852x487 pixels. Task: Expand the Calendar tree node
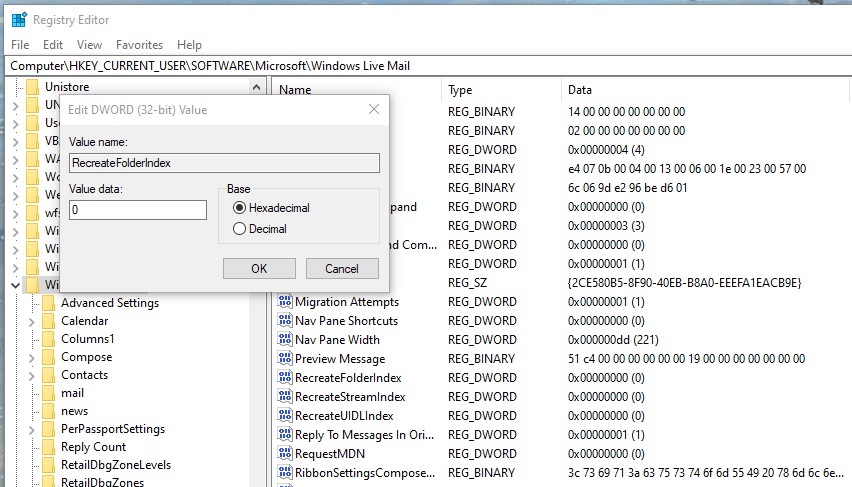[32, 322]
